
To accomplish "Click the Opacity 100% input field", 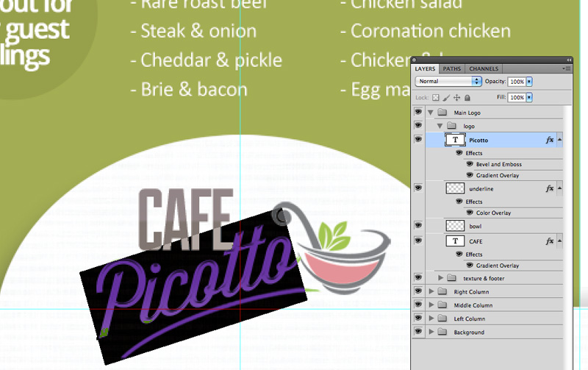I will (517, 82).
